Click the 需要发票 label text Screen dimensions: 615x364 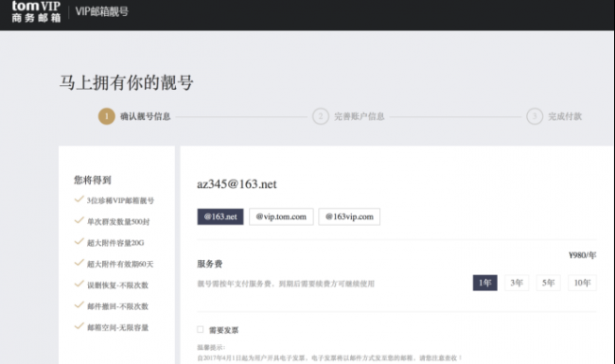(223, 330)
